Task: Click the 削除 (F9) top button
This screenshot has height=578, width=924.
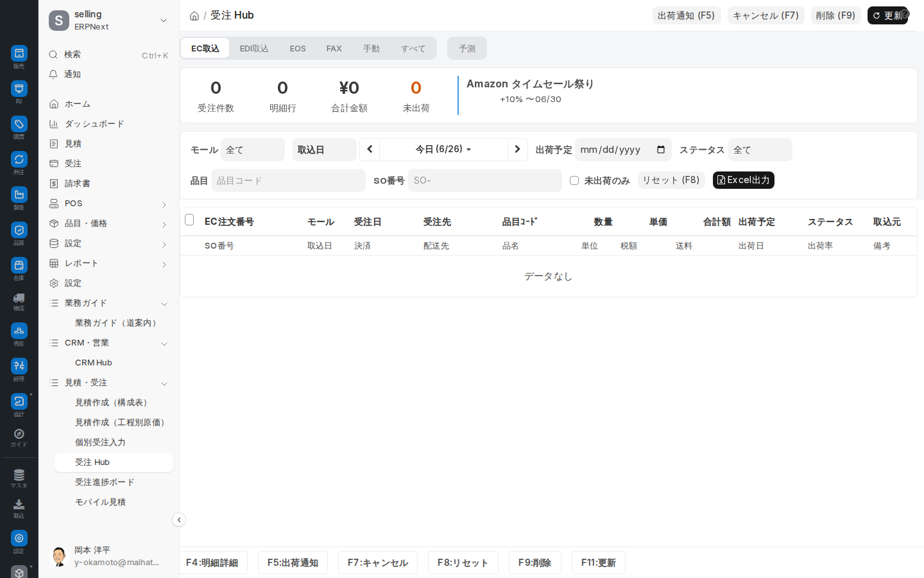Action: tap(836, 15)
